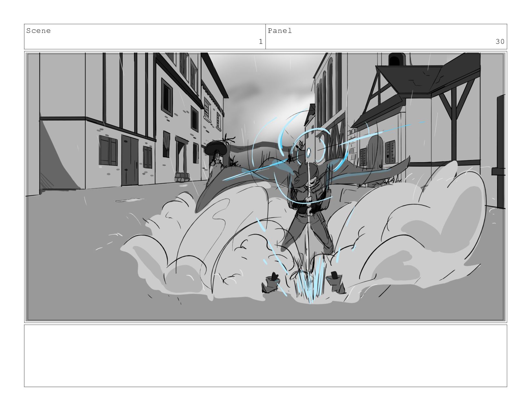
Task: Select the panel number value "30"
Action: tap(500, 42)
